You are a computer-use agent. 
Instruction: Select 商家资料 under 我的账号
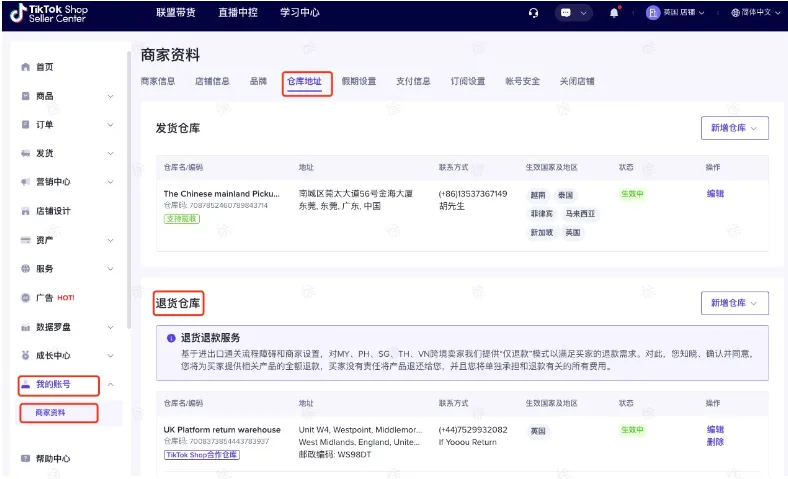click(50, 413)
